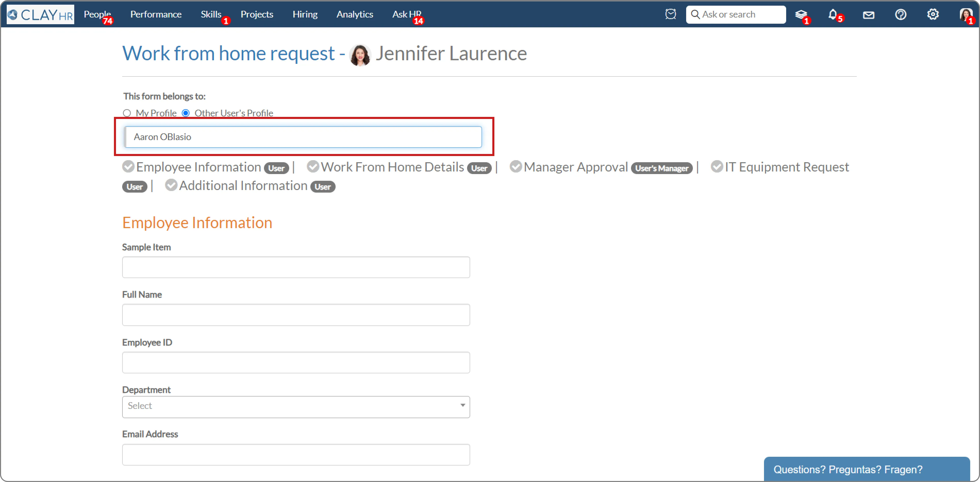Open the user avatar menu top right
The width and height of the screenshot is (980, 482).
click(x=965, y=14)
